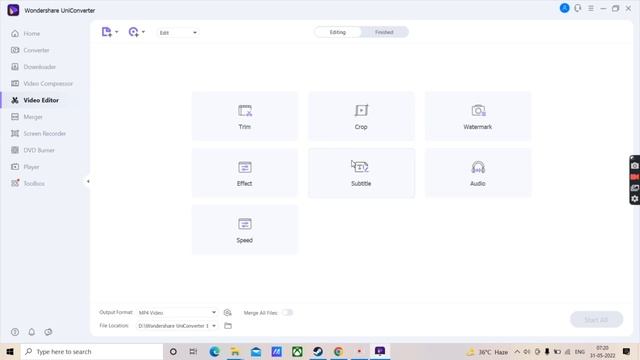The image size is (640, 360).
Task: Open Steam from taskbar
Action: [318, 351]
